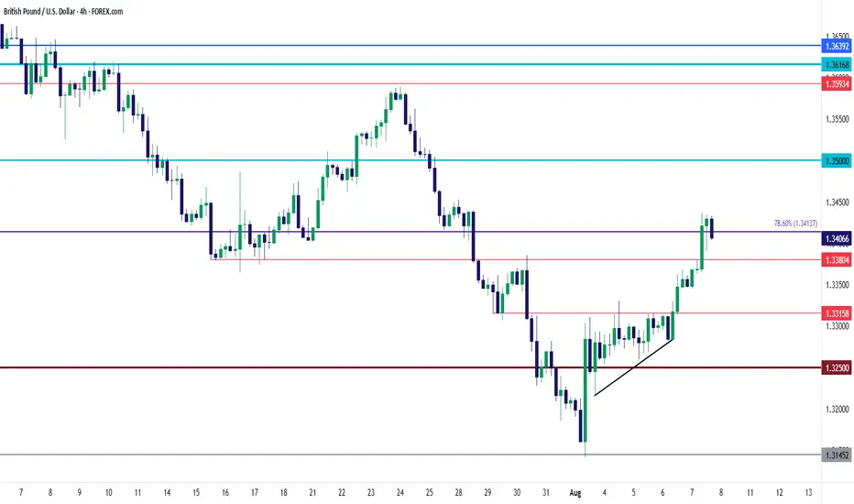This screenshot has width=854, height=504.
Task: Select the blue 1.36392 price label
Action: click(837, 47)
